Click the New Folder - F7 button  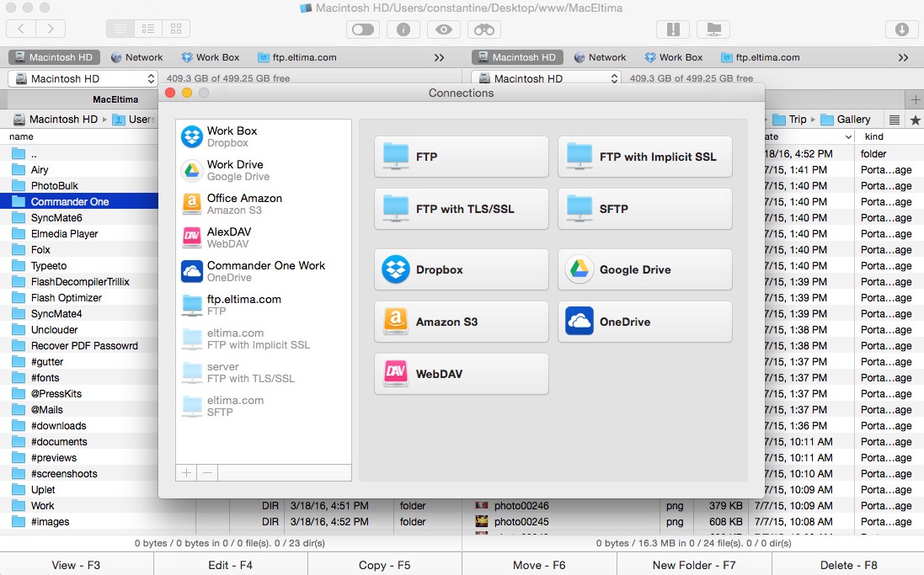point(694,565)
